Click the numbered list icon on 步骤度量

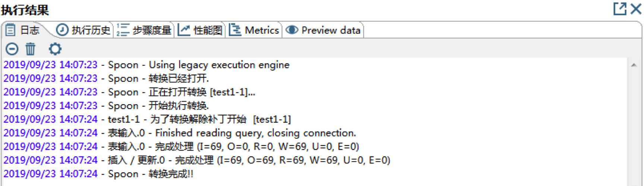(123, 30)
